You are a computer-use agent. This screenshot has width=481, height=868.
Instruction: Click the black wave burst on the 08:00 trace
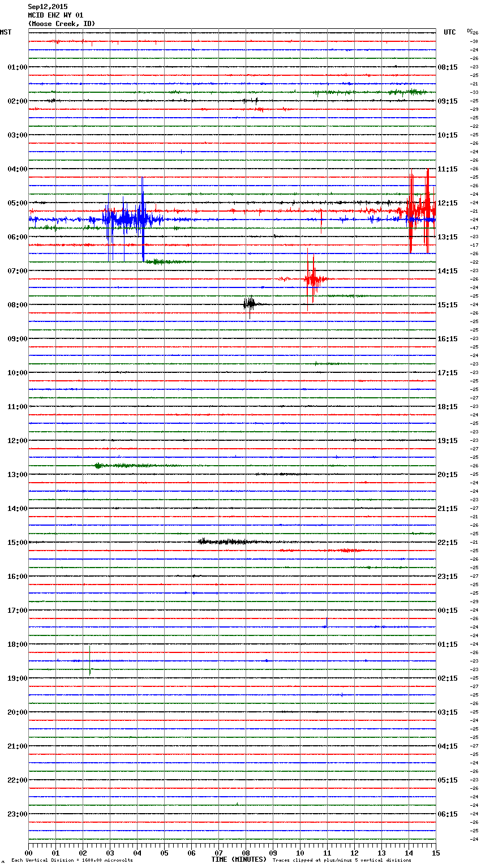click(249, 304)
